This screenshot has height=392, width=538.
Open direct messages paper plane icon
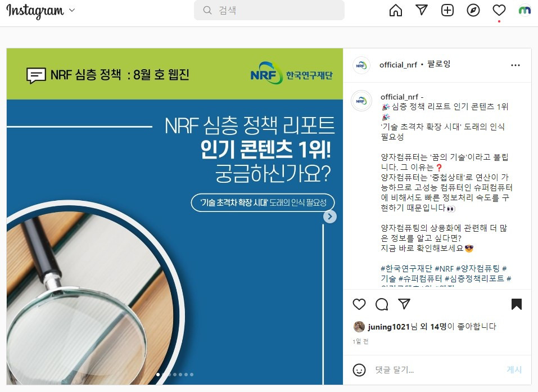point(421,10)
